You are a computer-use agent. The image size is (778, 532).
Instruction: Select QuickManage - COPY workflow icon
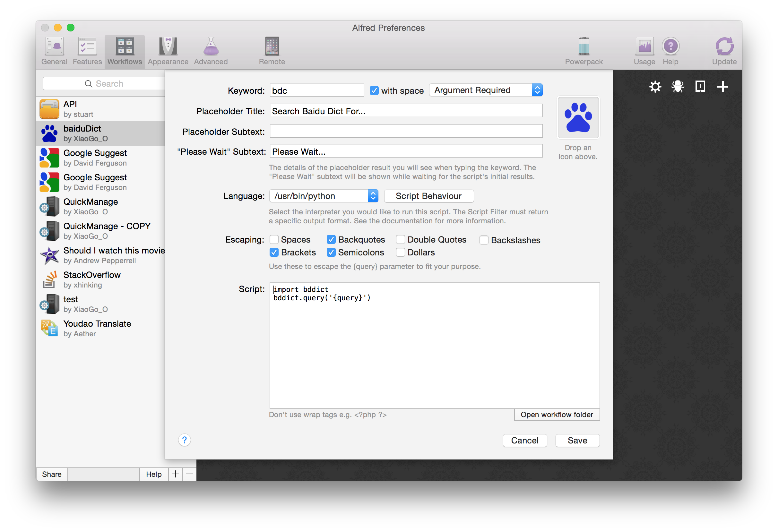coord(49,231)
